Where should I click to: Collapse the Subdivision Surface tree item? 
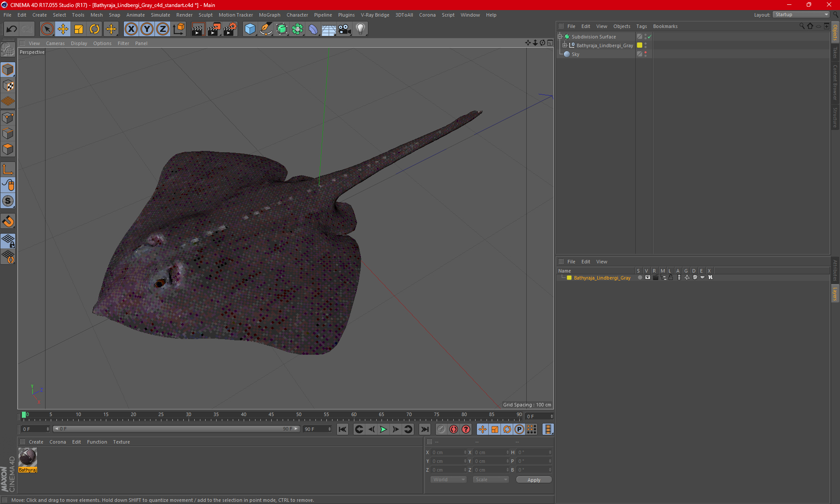[560, 37]
